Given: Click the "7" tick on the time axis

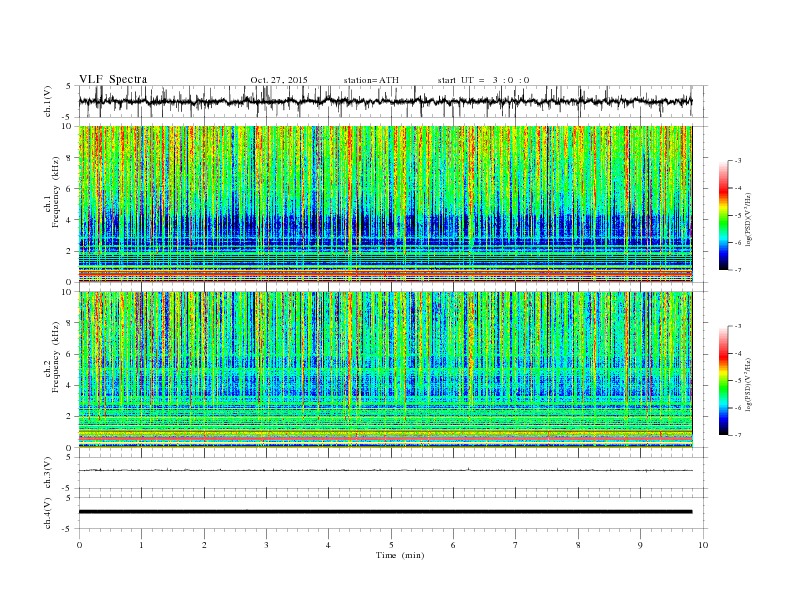Looking at the screenshot, I should (516, 545).
